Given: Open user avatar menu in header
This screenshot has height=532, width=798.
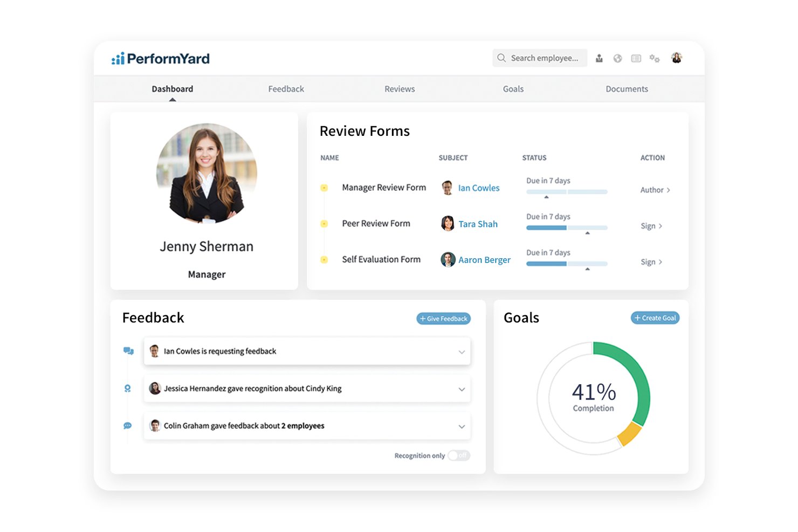Looking at the screenshot, I should (677, 58).
